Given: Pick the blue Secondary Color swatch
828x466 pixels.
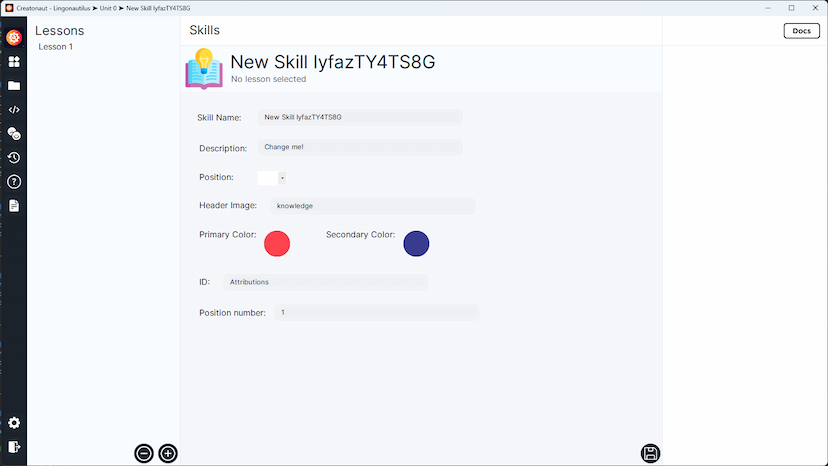Looking at the screenshot, I should [416, 244].
